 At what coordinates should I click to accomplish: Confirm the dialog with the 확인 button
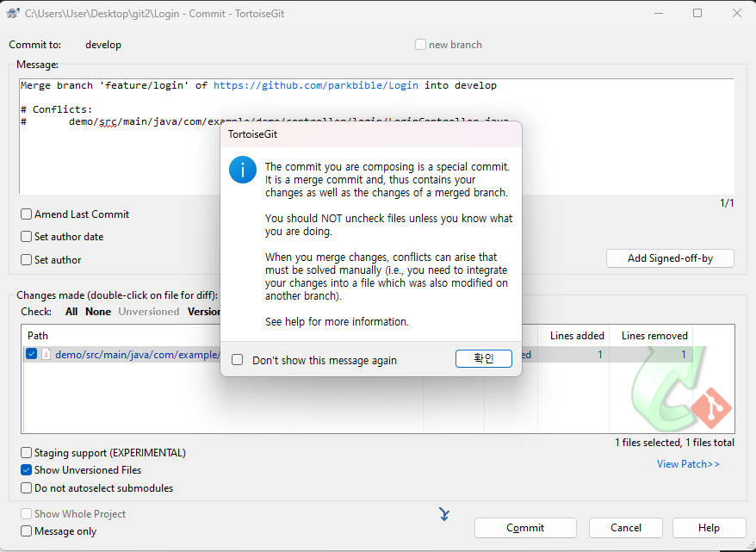click(x=484, y=359)
